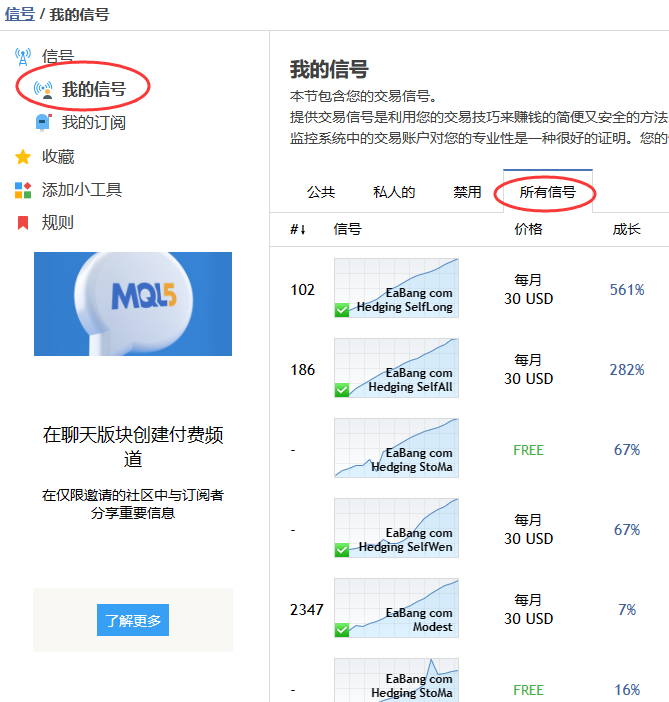Open EaBang com Modest signal thumbnail
The image size is (669, 702).
396,608
